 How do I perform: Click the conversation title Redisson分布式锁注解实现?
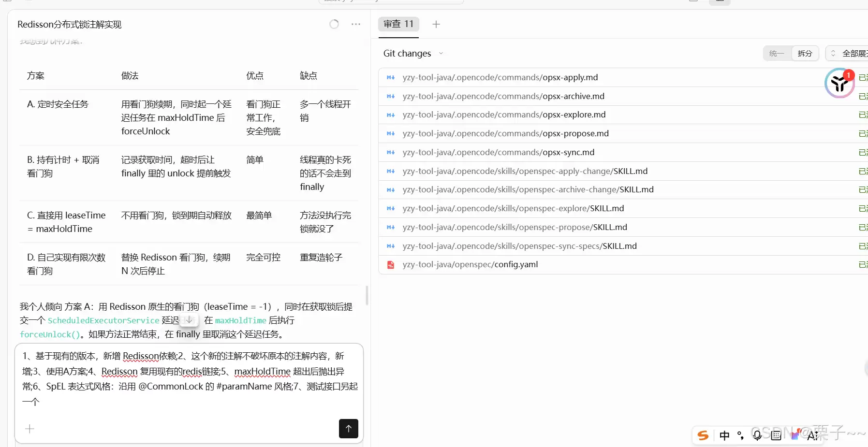pos(70,24)
